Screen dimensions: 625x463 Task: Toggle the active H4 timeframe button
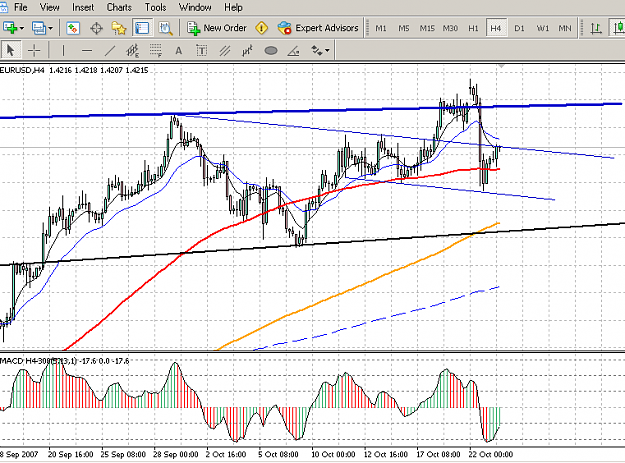496,28
